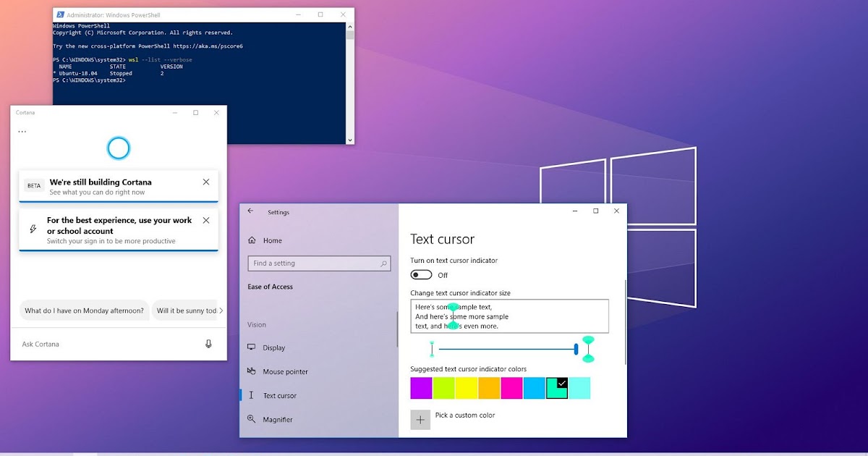Screen dimensions: 868x456
Task: Select the magenta text cursor indicator color
Action: (511, 388)
